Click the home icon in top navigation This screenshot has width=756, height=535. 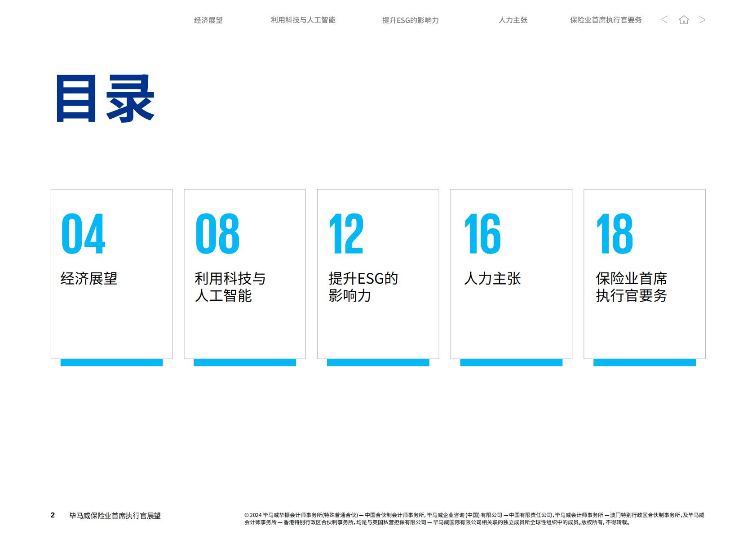click(684, 20)
